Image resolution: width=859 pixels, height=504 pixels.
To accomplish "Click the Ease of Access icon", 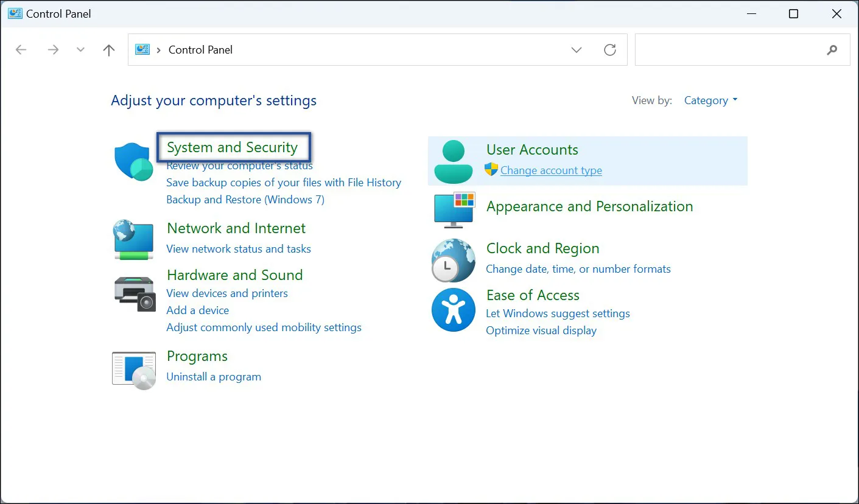I will 453,310.
